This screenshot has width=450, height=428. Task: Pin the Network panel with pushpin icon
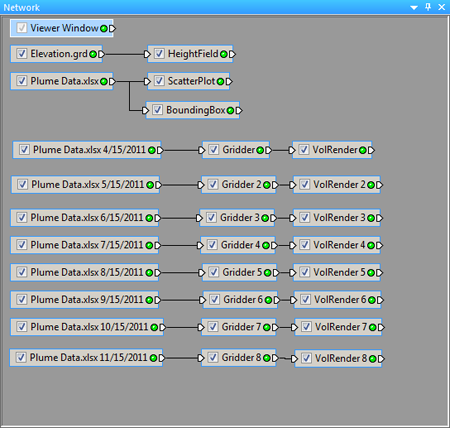pyautogui.click(x=428, y=7)
